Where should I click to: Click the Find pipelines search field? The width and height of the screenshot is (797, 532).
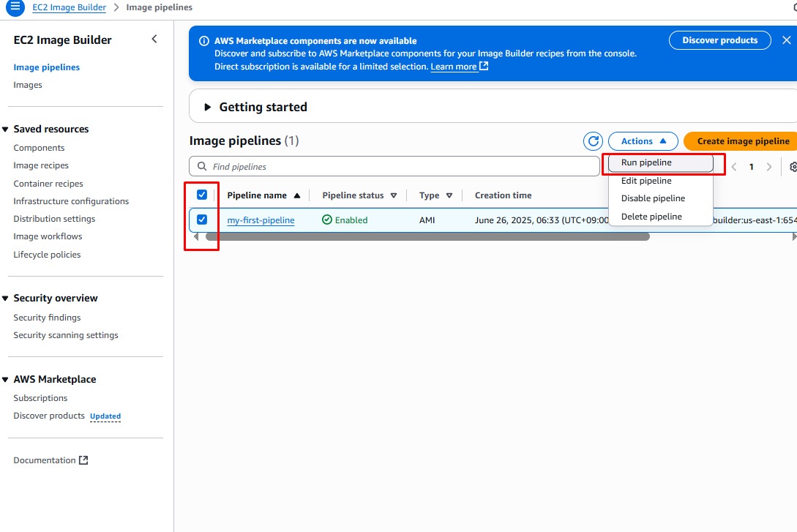coord(395,167)
